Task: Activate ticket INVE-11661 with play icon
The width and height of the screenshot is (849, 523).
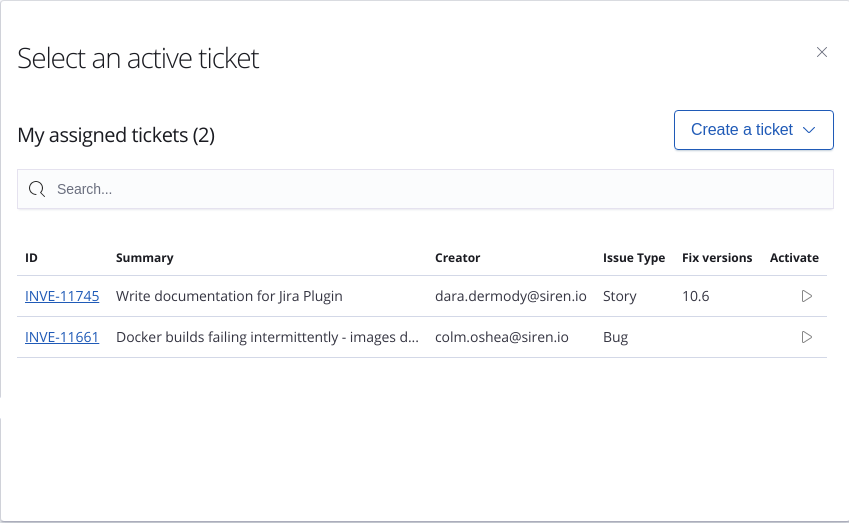Action: 807,337
